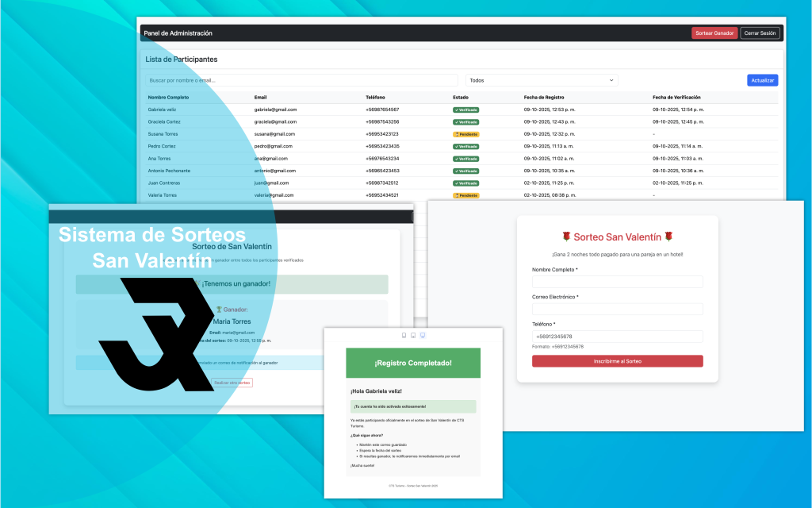Image resolution: width=812 pixels, height=508 pixels.
Task: Click phone number +56952434521
Action: pyautogui.click(x=382, y=195)
